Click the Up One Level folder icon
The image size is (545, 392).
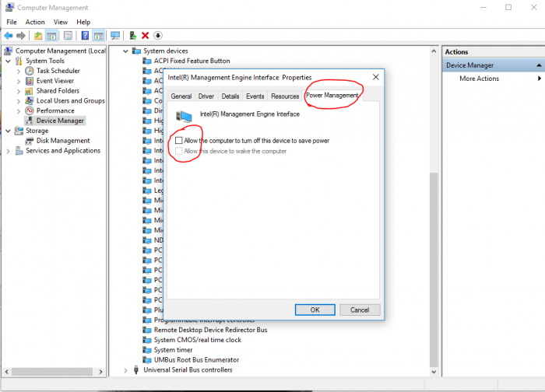click(x=38, y=36)
